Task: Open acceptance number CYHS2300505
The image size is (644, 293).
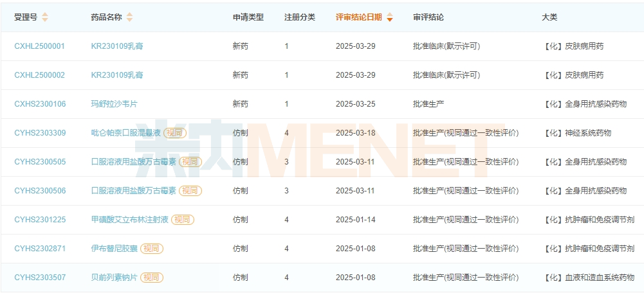Action: click(40, 162)
